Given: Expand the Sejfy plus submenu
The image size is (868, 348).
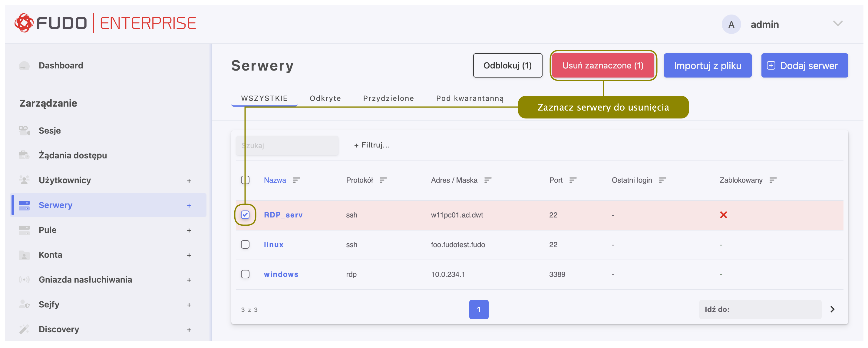Looking at the screenshot, I should tap(189, 305).
